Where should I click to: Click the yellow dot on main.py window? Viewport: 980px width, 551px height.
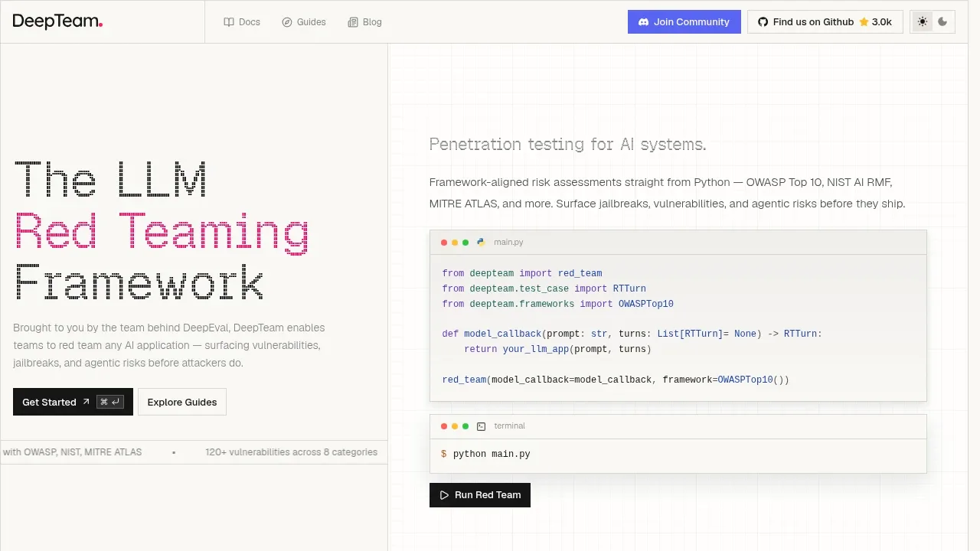pos(455,243)
